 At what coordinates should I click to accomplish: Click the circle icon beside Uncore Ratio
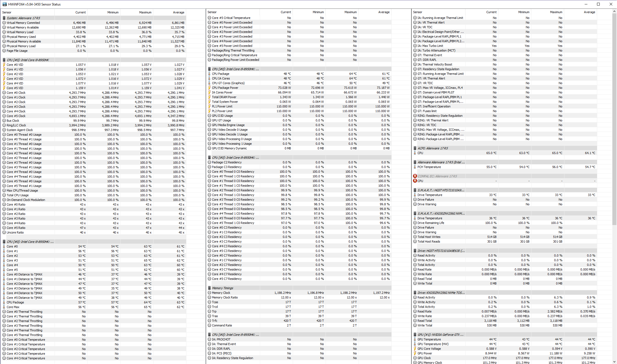[x=4, y=232]
